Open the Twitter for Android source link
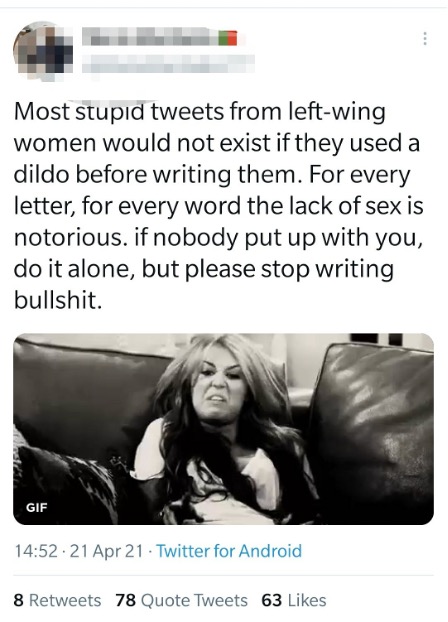The width and height of the screenshot is (448, 622). pos(229,551)
